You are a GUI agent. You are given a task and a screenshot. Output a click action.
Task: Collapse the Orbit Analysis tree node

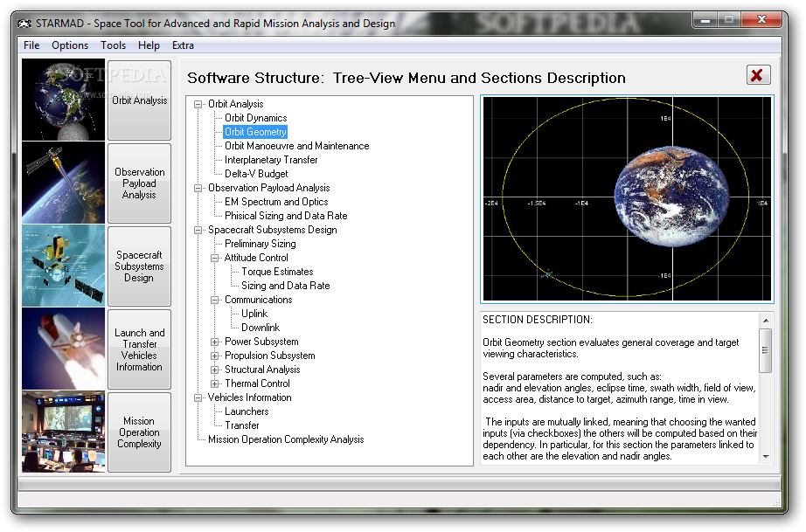point(198,104)
